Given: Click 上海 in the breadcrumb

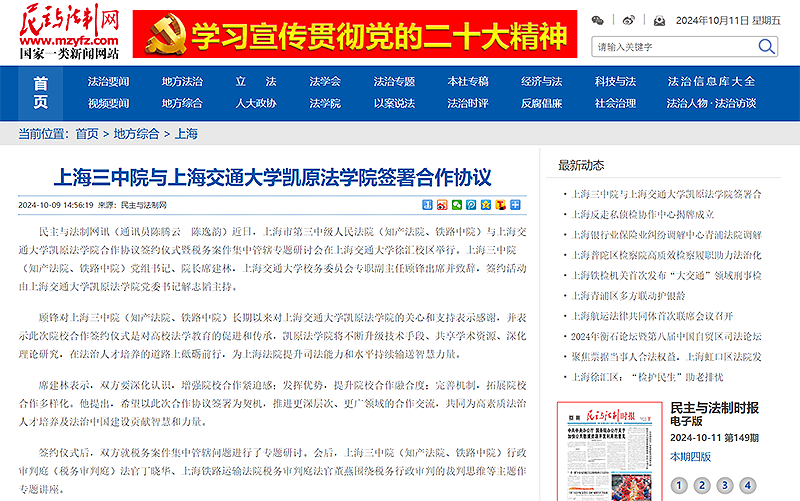Looking at the screenshot, I should pyautogui.click(x=186, y=134).
